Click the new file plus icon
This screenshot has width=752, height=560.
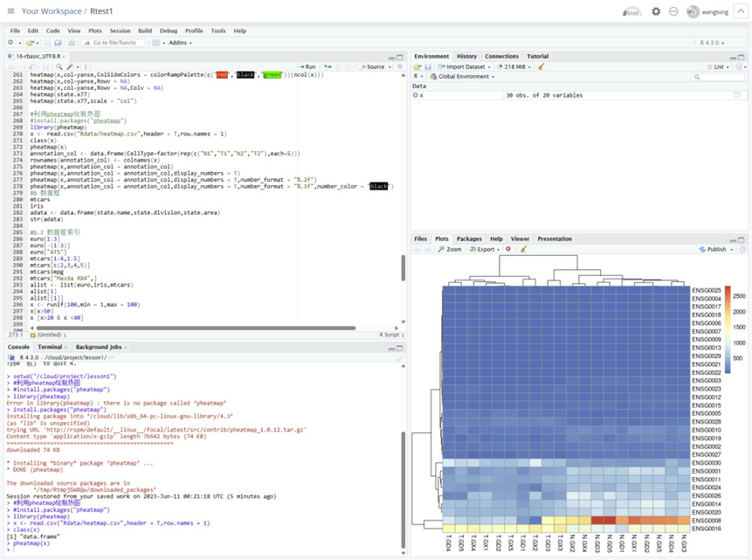10,43
